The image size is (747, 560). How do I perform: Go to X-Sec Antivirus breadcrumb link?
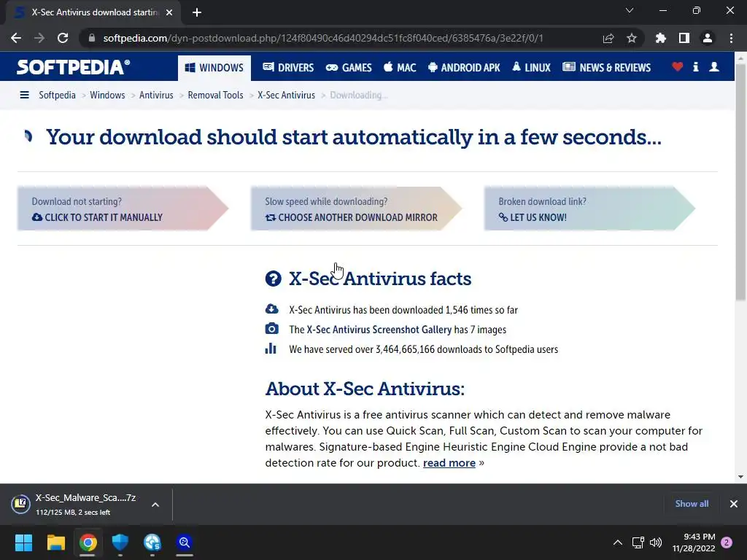tap(286, 96)
